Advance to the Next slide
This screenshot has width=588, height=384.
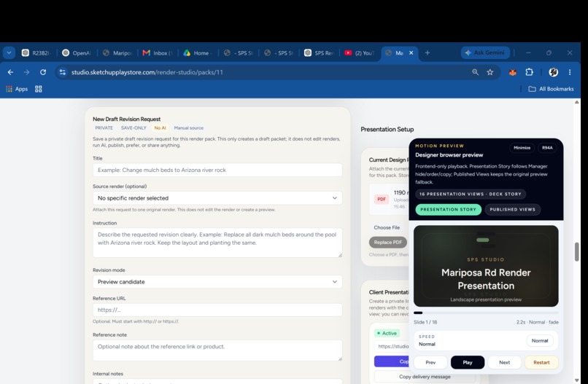coord(504,362)
